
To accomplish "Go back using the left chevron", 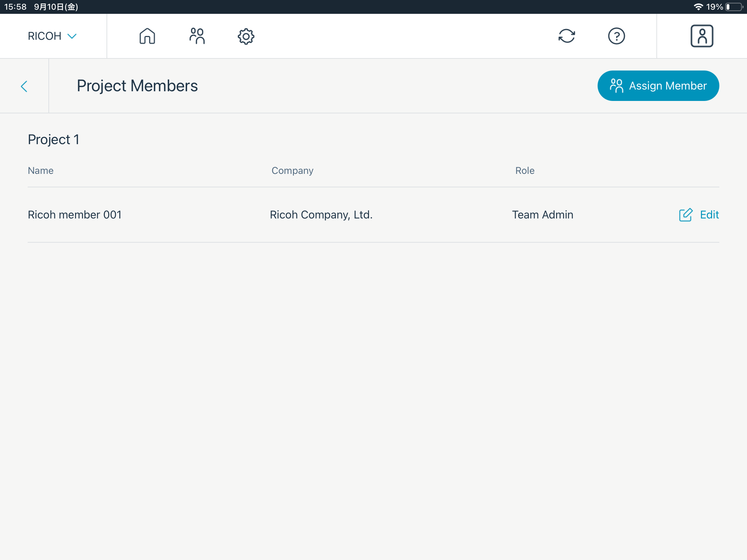I will pyautogui.click(x=24, y=86).
